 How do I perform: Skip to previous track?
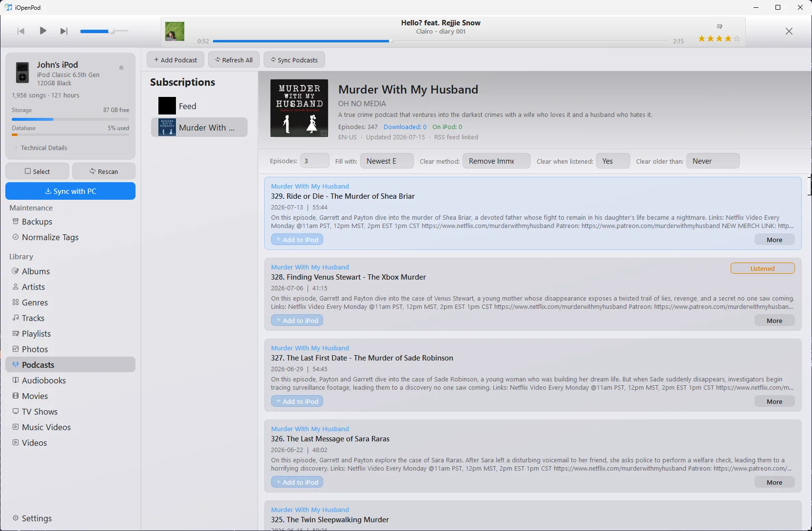[21, 31]
